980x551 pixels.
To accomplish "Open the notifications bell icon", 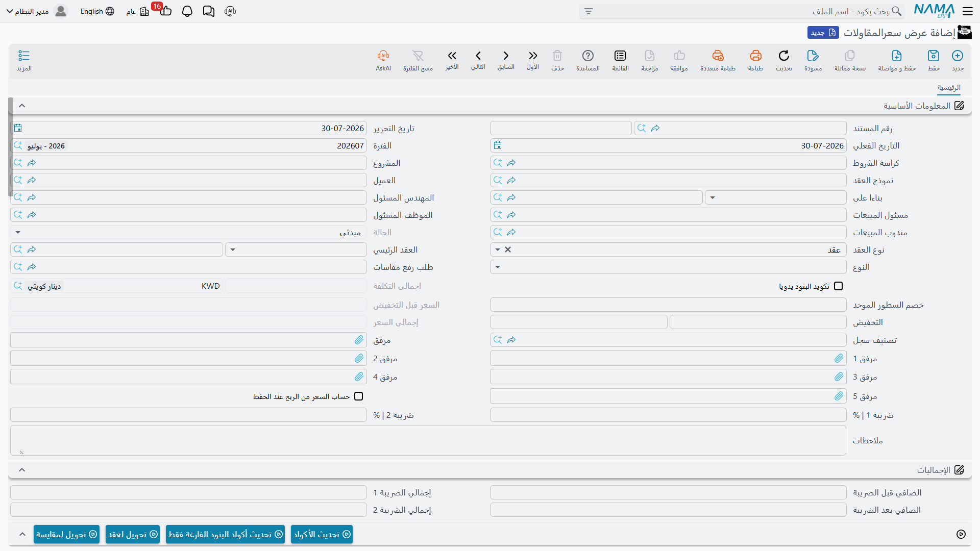I will pyautogui.click(x=187, y=11).
